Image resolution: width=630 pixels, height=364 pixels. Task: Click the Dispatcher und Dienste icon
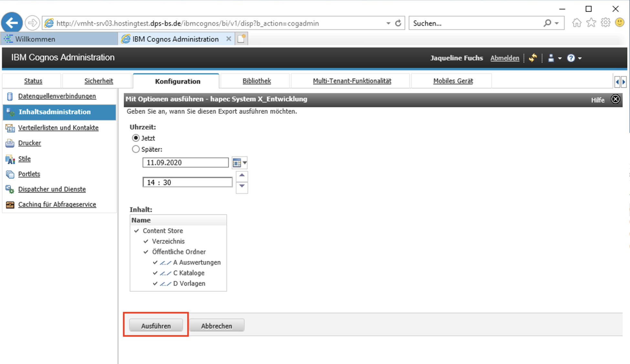pyautogui.click(x=10, y=189)
